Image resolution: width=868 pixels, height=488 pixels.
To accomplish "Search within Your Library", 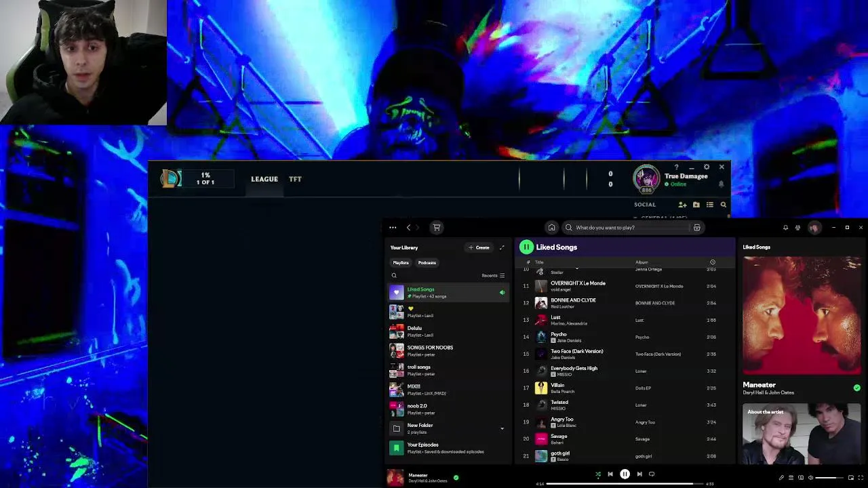I will point(394,276).
